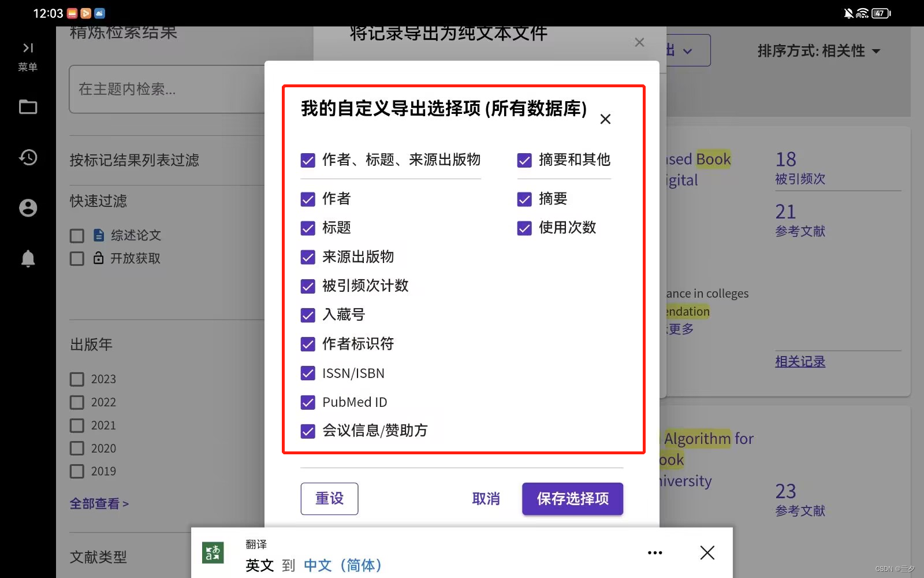Click the 在主题内检索 search field
The image size is (924, 578).
coord(167,89)
